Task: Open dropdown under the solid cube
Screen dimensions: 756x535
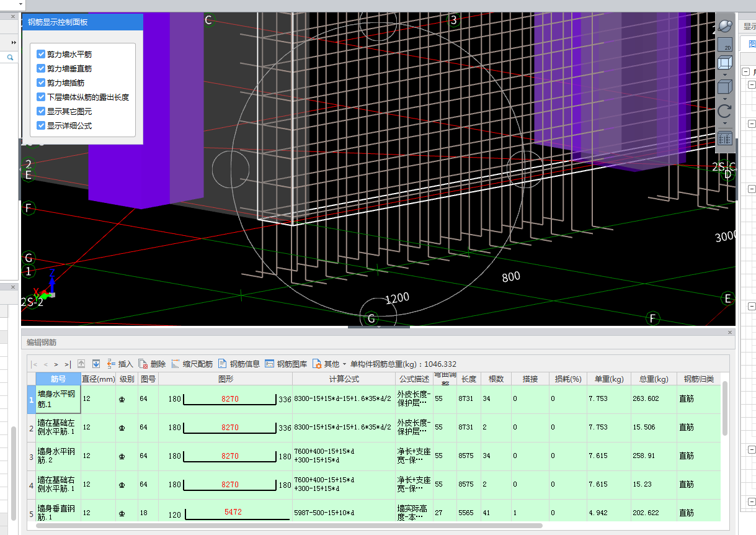Action: (725, 99)
